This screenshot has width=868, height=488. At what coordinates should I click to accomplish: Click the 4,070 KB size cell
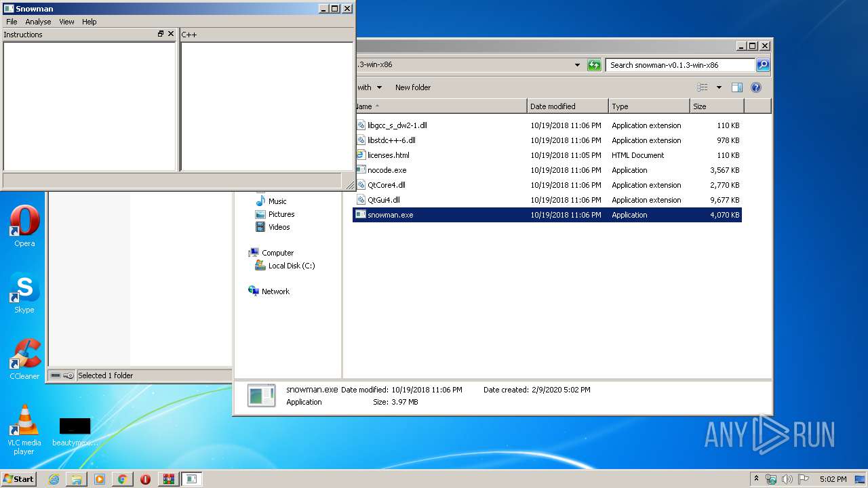pos(724,215)
